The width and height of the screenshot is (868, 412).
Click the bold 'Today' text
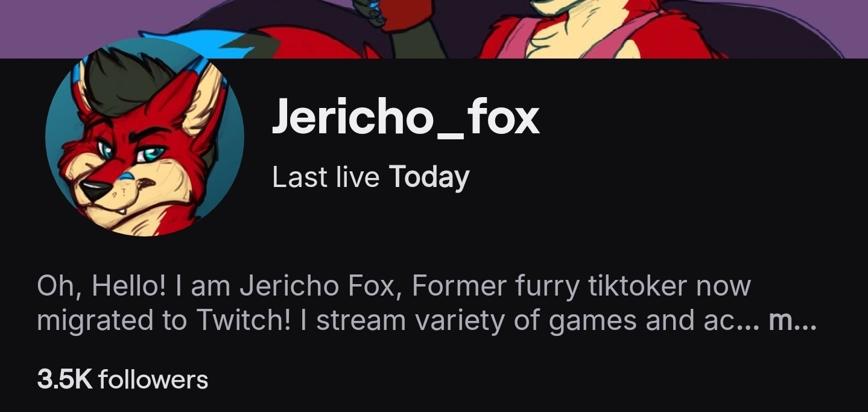[x=429, y=177]
